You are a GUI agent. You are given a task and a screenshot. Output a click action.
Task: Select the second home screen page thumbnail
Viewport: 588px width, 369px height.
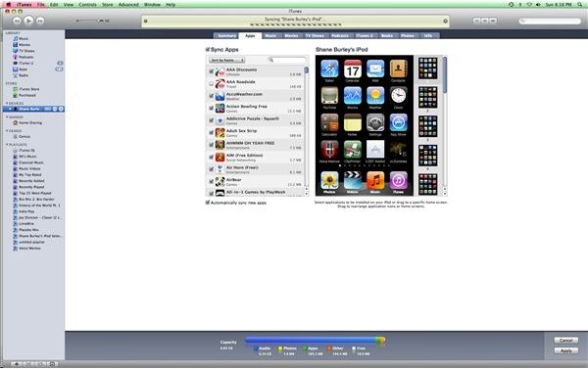[x=427, y=98]
